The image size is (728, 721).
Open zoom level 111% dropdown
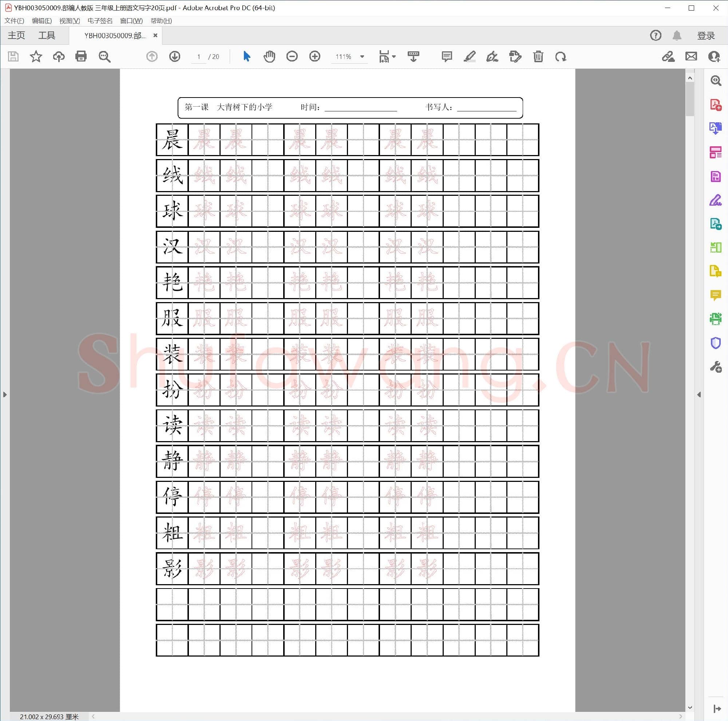pyautogui.click(x=362, y=56)
